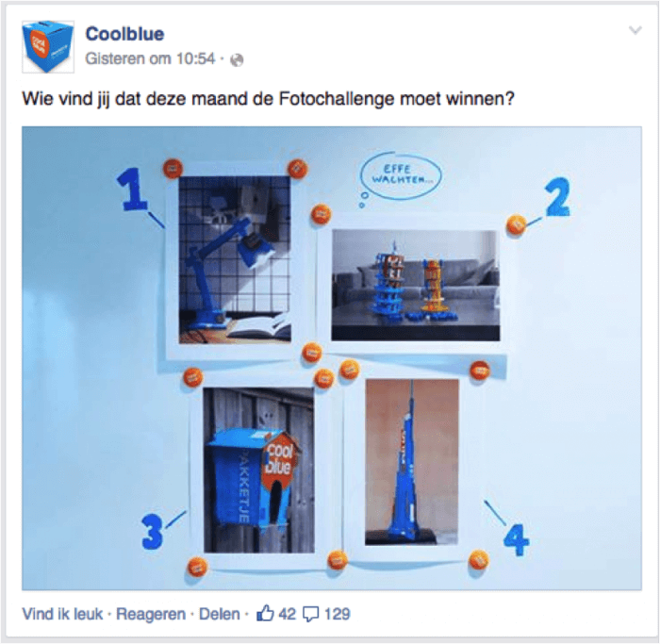The height and width of the screenshot is (644, 660).
Task: Click the blue number 4 label
Action: click(516, 539)
